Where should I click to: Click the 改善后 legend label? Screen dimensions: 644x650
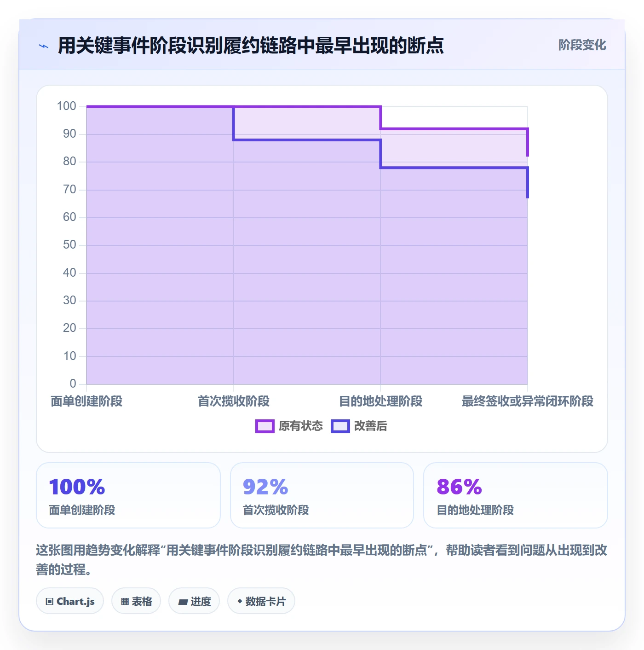[x=370, y=426]
